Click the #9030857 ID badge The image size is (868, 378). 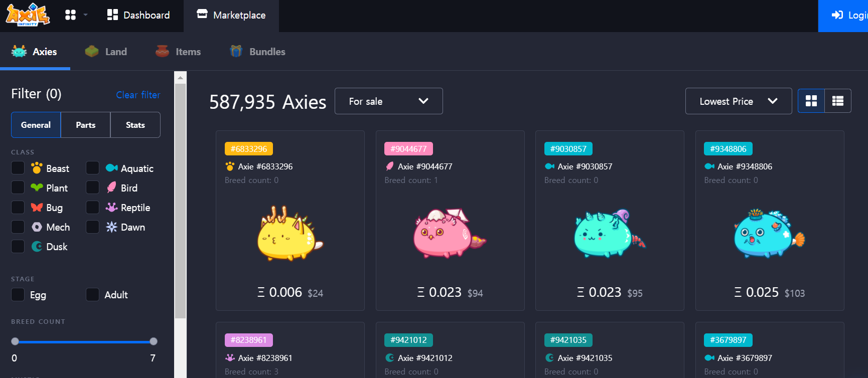(x=568, y=149)
